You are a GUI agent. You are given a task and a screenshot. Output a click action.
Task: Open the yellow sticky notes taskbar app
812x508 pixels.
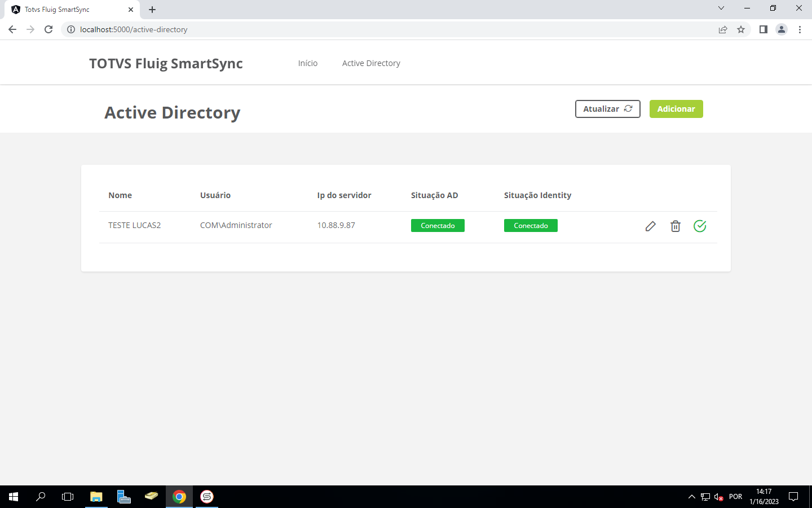coord(152,497)
